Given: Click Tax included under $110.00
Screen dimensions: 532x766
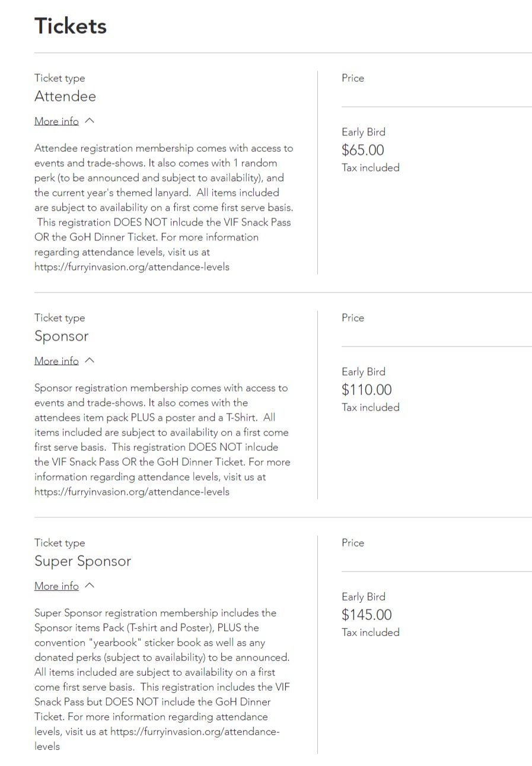Looking at the screenshot, I should tap(370, 408).
